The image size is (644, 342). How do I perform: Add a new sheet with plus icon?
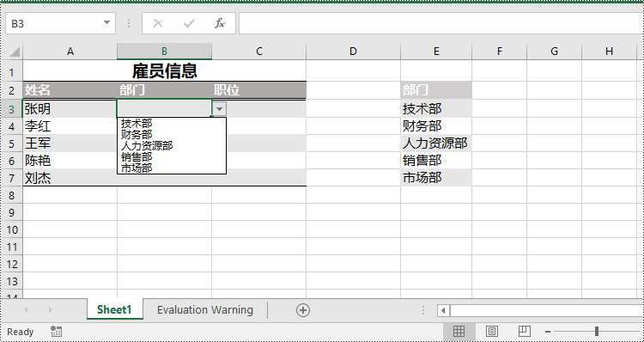point(303,310)
